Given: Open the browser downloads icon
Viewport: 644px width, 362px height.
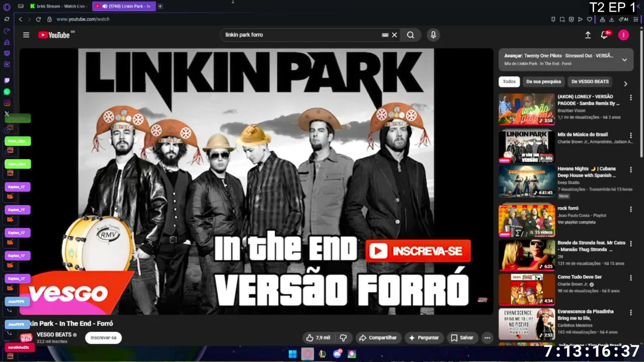Looking at the screenshot, I should click(611, 19).
